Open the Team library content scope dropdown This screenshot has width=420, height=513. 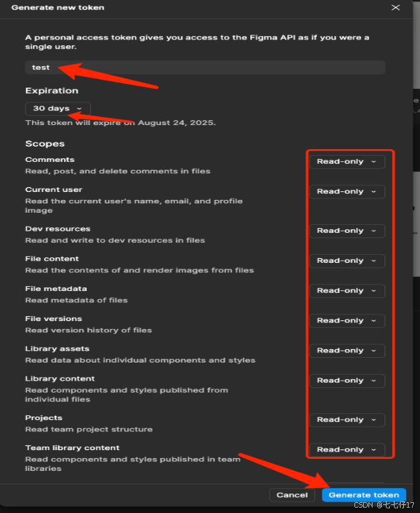346,450
